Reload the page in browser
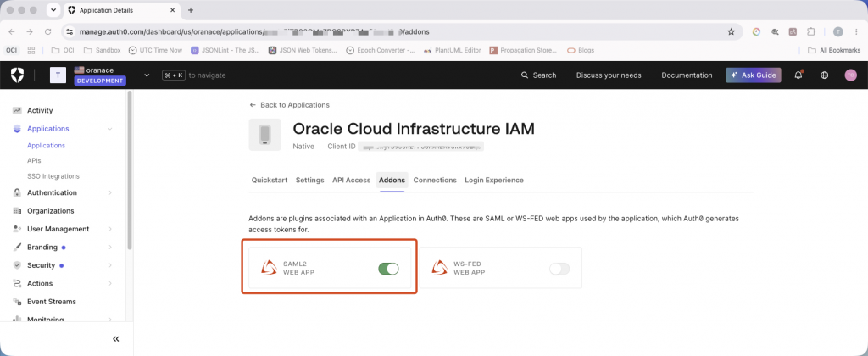Image resolution: width=868 pixels, height=356 pixels. click(x=48, y=31)
